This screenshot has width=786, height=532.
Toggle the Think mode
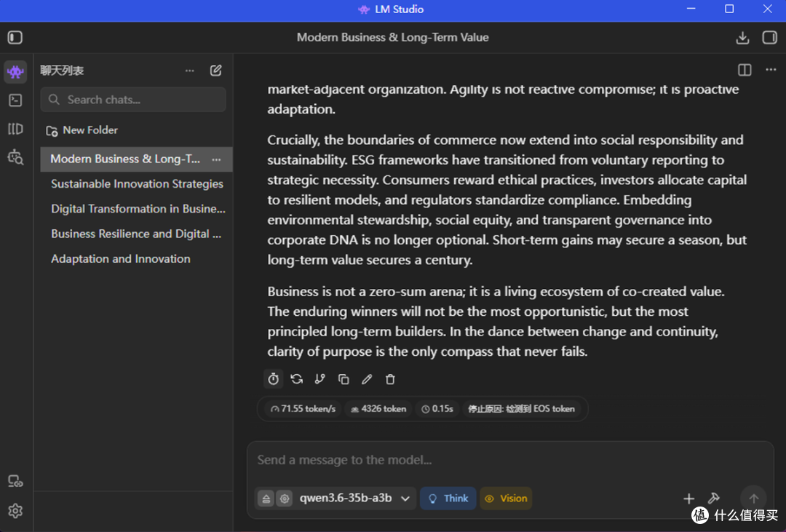pyautogui.click(x=448, y=499)
